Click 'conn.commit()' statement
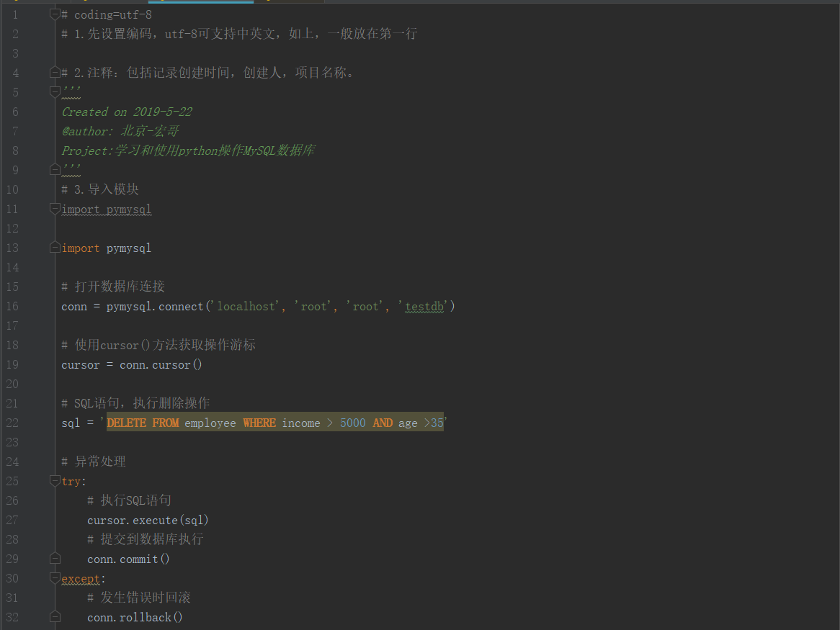Viewport: 840px width, 630px height. (128, 559)
